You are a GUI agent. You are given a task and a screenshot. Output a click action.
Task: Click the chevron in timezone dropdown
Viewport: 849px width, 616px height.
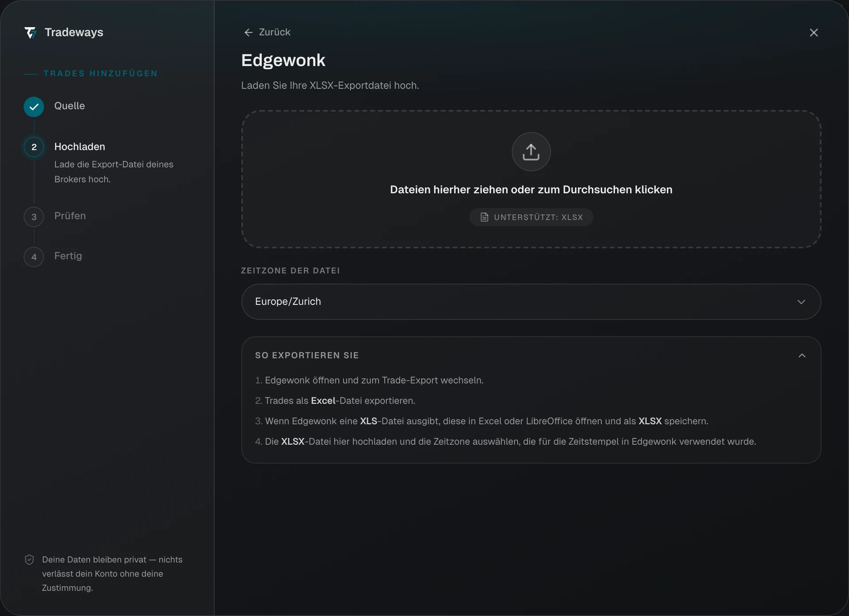pos(801,302)
